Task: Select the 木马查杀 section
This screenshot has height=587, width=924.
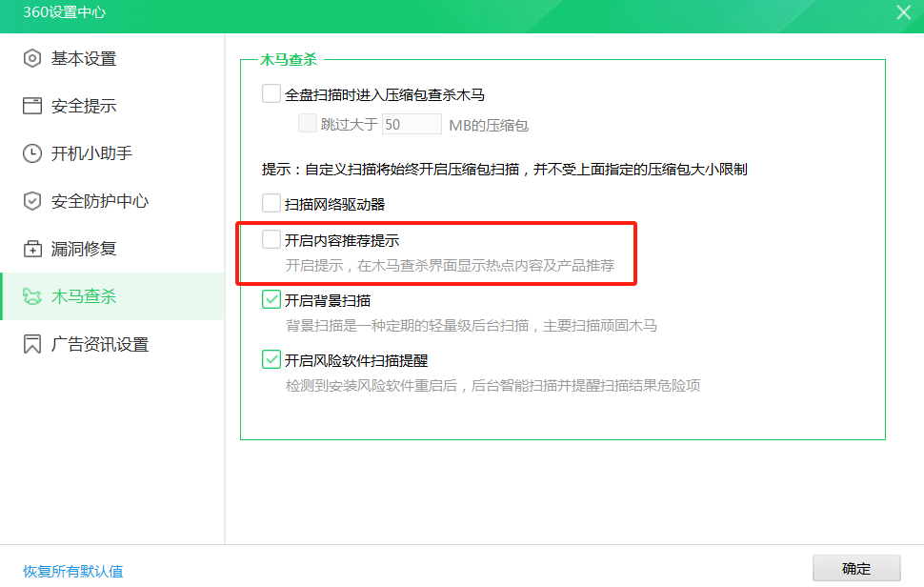Action: tap(112, 296)
